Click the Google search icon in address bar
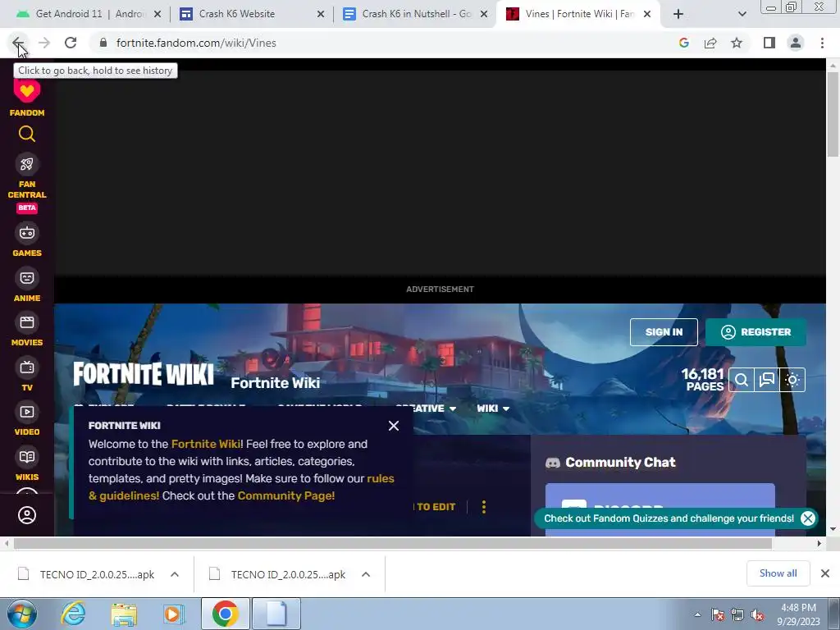This screenshot has width=840, height=630. (x=683, y=43)
